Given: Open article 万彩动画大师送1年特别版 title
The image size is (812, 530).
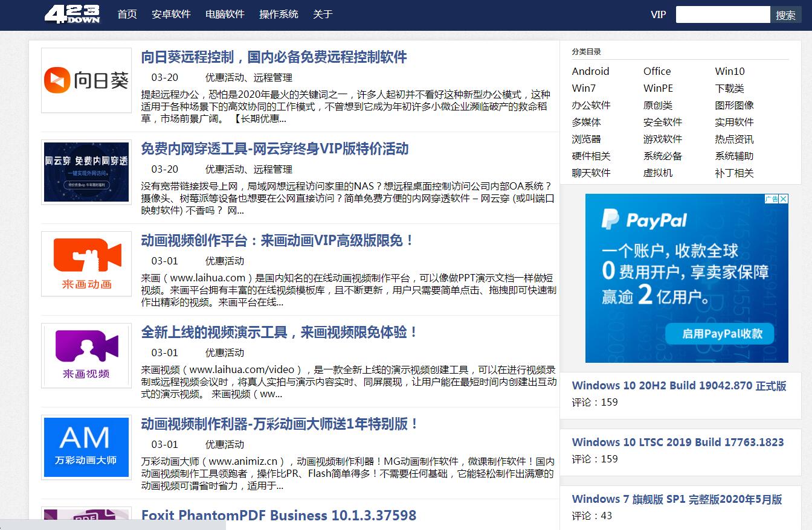Looking at the screenshot, I should coord(280,424).
